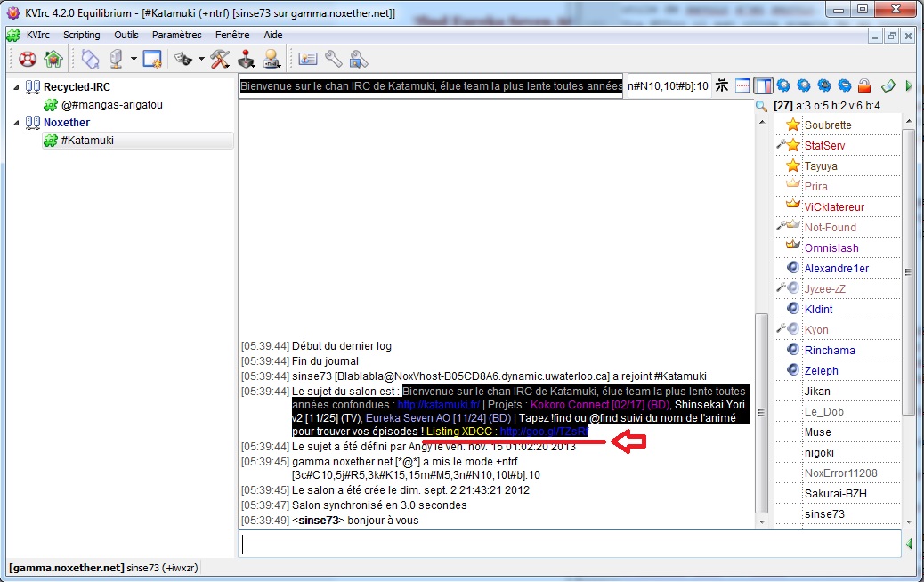Click the joystick toolbar icon
The height and width of the screenshot is (582, 924).
pos(247,60)
